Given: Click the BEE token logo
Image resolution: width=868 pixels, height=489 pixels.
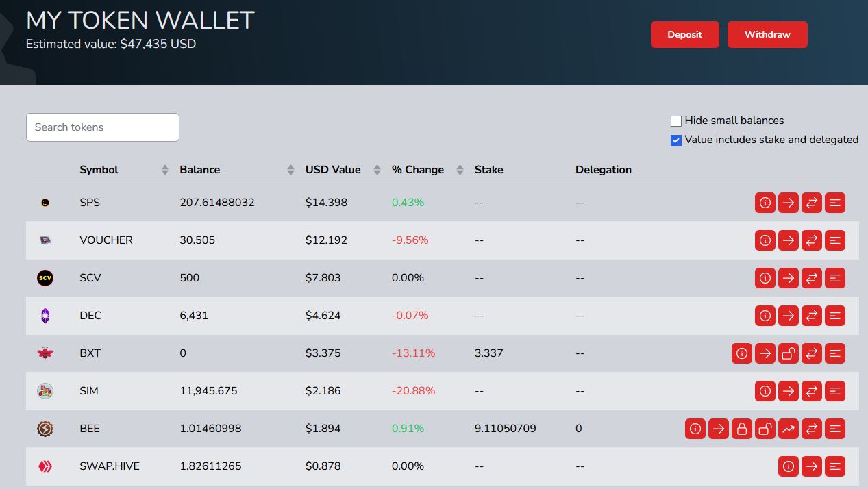Looking at the screenshot, I should tap(45, 429).
